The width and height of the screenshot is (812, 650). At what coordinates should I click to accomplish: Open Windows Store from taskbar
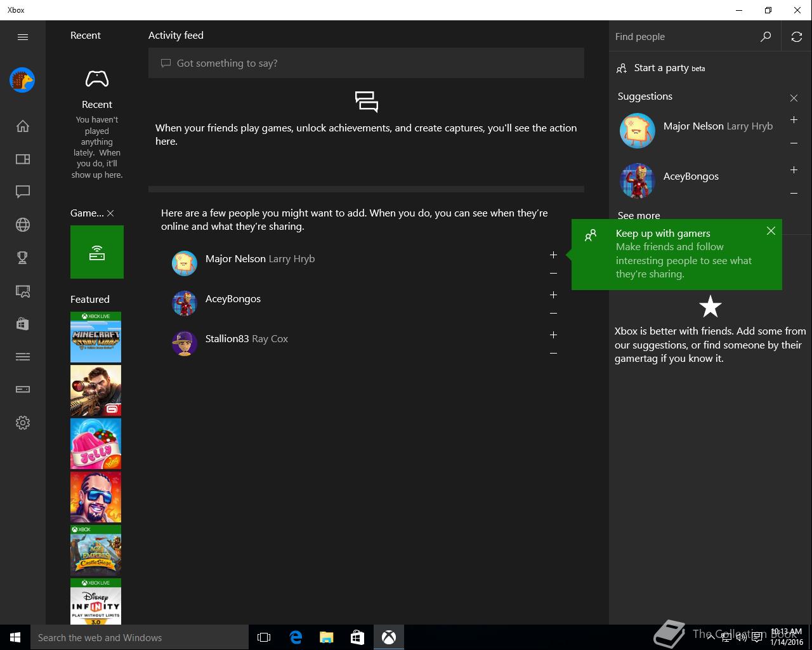pos(358,637)
